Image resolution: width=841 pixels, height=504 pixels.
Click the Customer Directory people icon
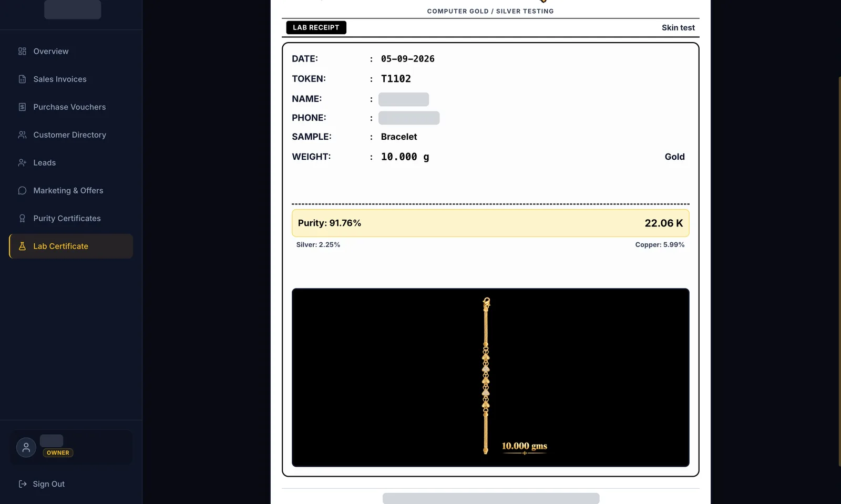coord(22,135)
